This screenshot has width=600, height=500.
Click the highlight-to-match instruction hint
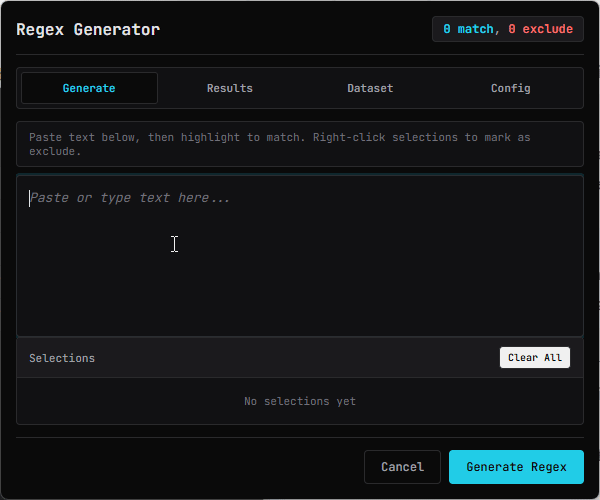tap(280, 137)
